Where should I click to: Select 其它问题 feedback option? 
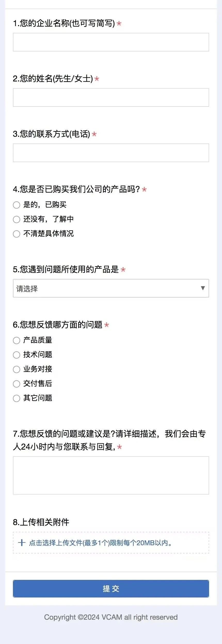click(17, 398)
